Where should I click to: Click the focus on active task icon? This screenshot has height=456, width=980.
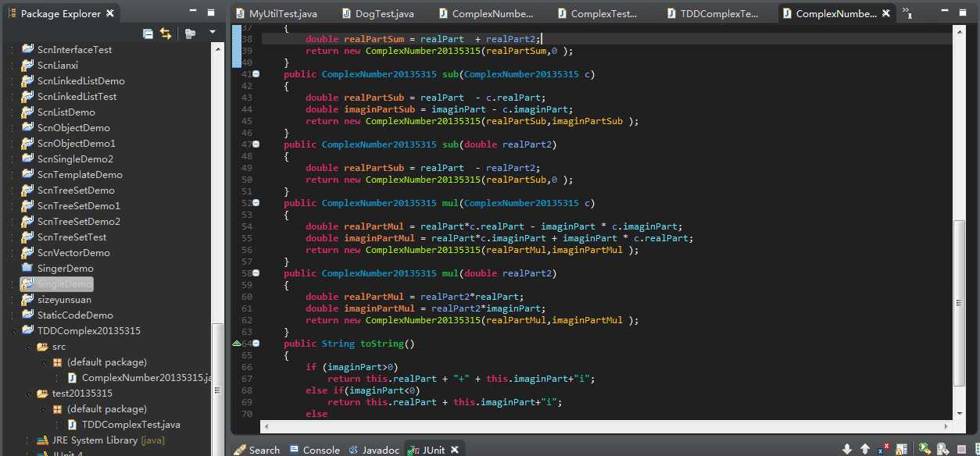coord(190,33)
